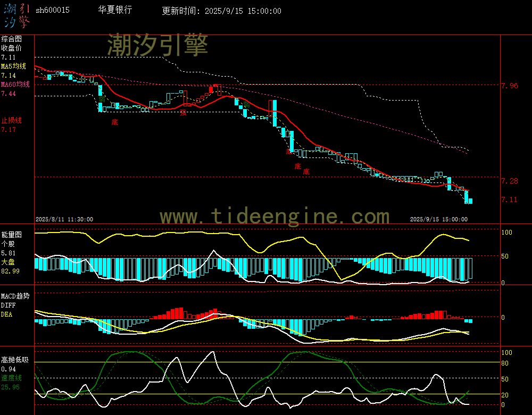Click the 速度线 value 25.95
Screen dimensions: 532x415
10,387
